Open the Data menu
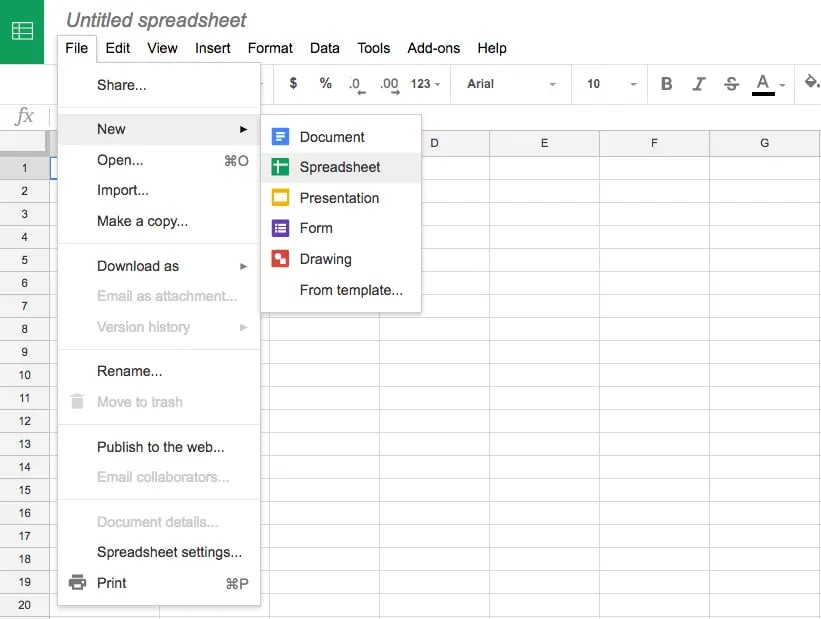The height and width of the screenshot is (619, 821). point(325,48)
